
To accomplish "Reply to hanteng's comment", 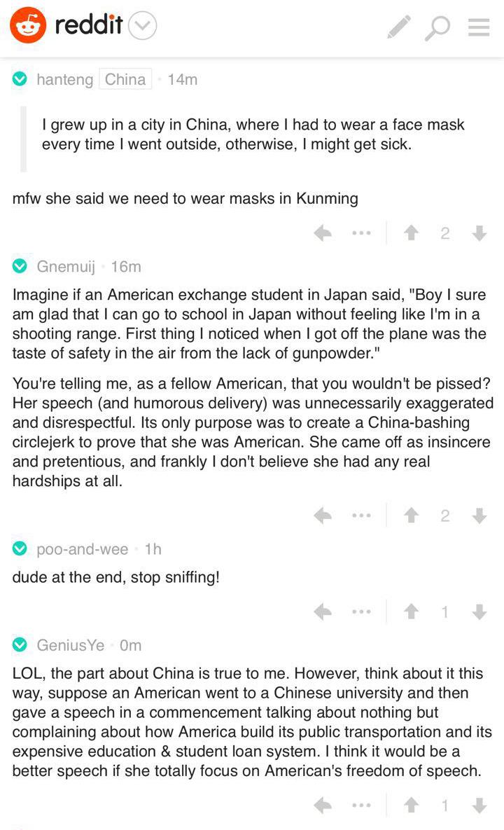I will (323, 233).
